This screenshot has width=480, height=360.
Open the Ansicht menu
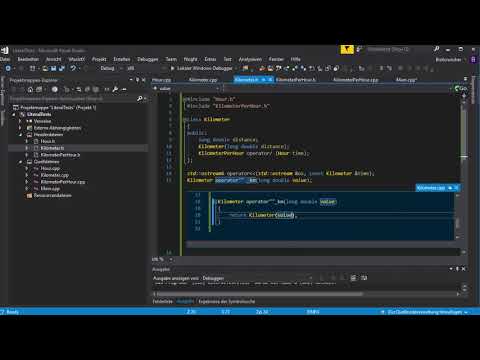[54, 59]
